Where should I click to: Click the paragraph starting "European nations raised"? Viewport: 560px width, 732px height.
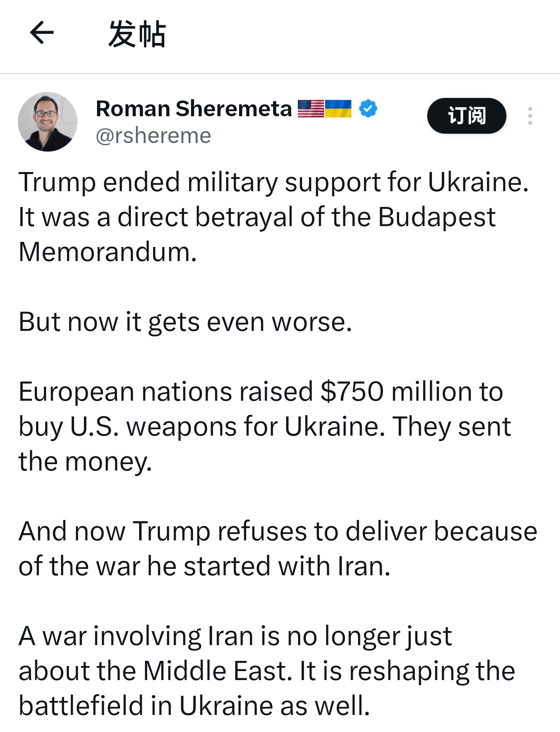click(264, 426)
